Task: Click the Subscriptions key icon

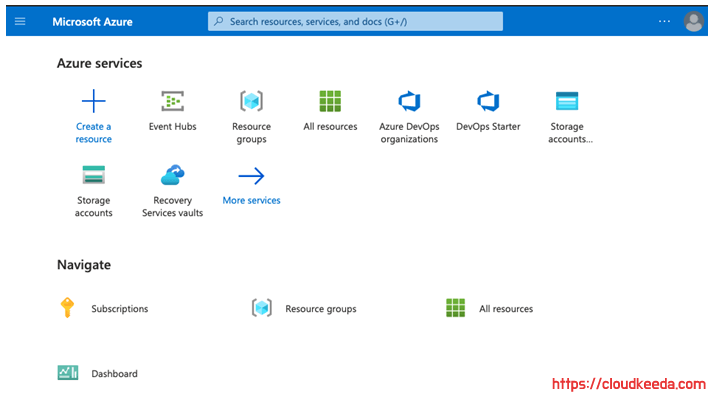Action: [x=67, y=307]
